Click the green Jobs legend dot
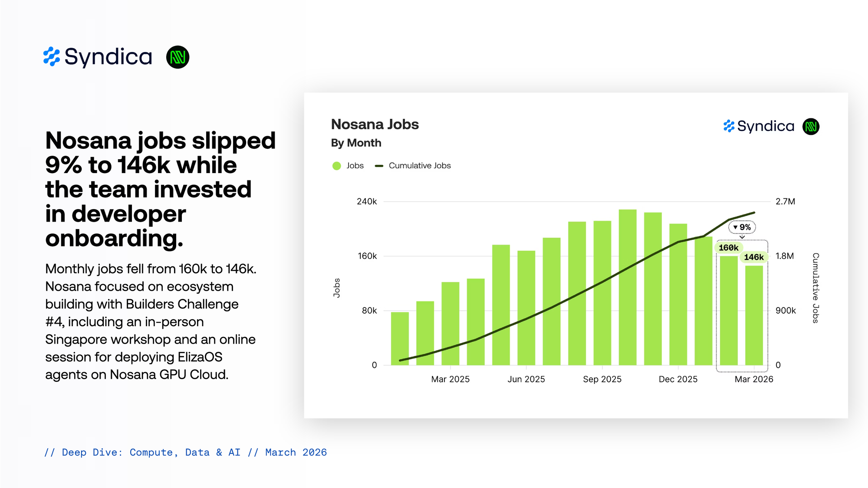The height and width of the screenshot is (488, 868). point(336,166)
